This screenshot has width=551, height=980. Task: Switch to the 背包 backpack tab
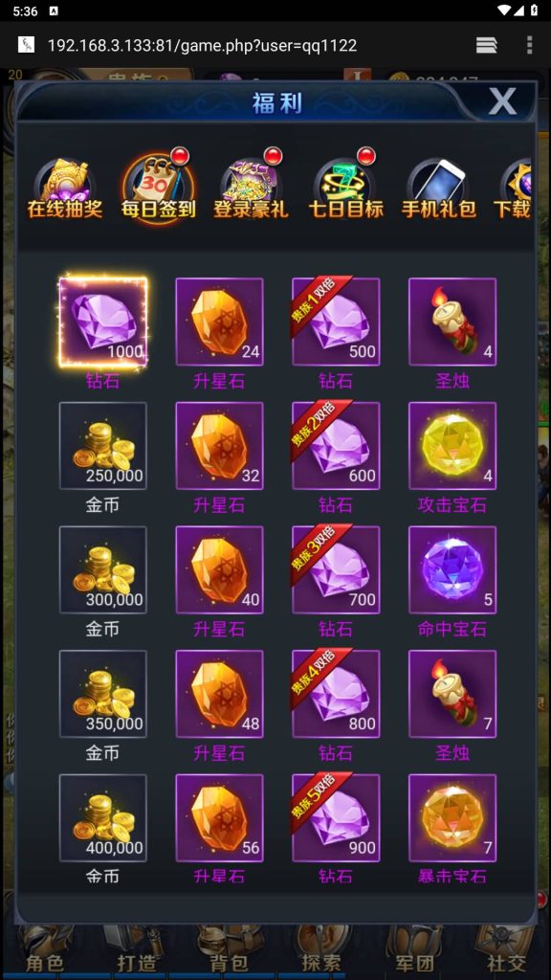tap(229, 963)
